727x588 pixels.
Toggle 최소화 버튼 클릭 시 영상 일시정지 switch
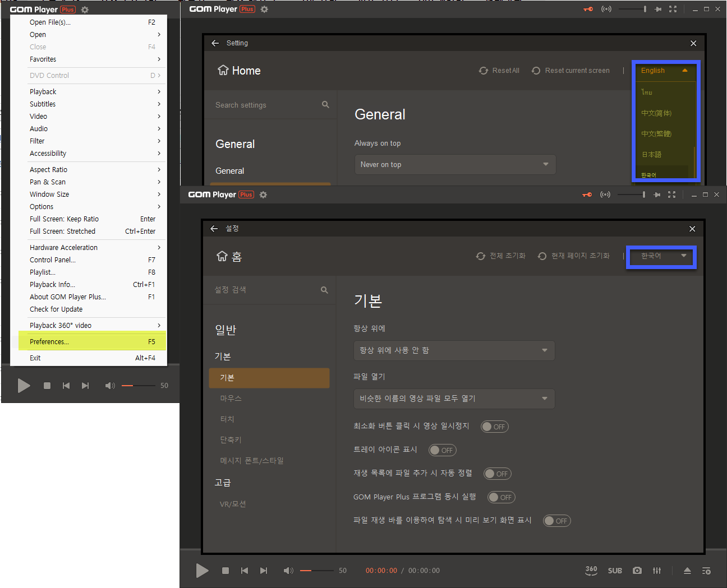(495, 427)
